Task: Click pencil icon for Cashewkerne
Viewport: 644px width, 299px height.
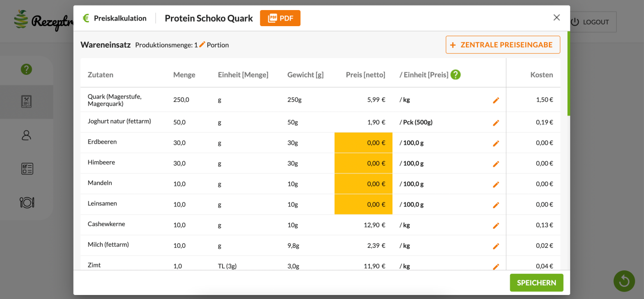Action: [x=496, y=226]
